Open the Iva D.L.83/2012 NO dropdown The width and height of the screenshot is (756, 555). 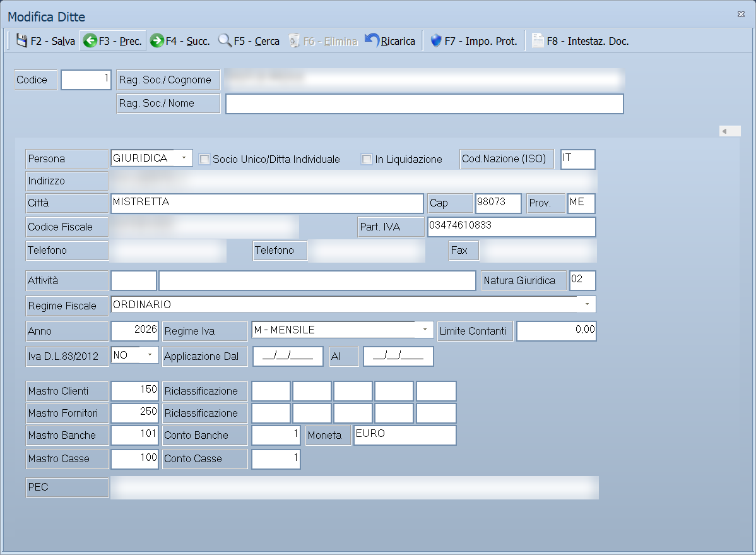click(x=150, y=355)
